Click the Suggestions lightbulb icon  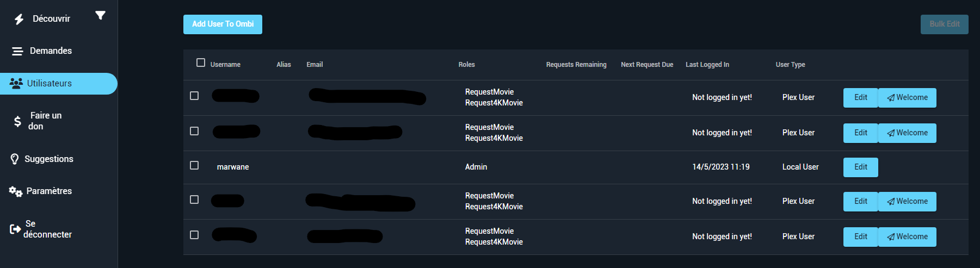pyautogui.click(x=15, y=159)
